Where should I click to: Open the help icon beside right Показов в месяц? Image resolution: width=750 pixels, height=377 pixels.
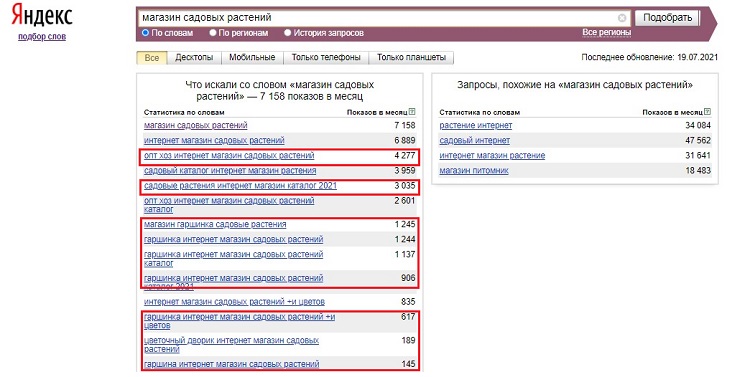click(708, 112)
